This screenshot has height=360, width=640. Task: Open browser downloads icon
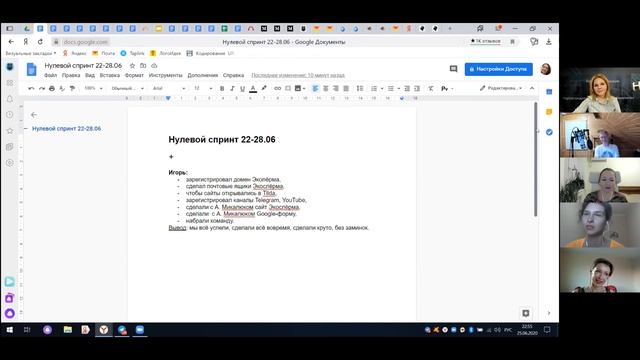(549, 42)
